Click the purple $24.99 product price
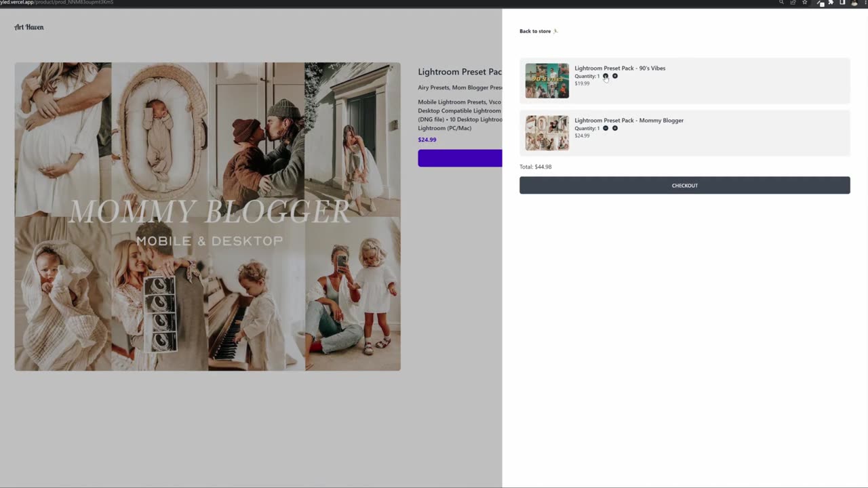Screen dimensions: 868x488 [x=427, y=140]
